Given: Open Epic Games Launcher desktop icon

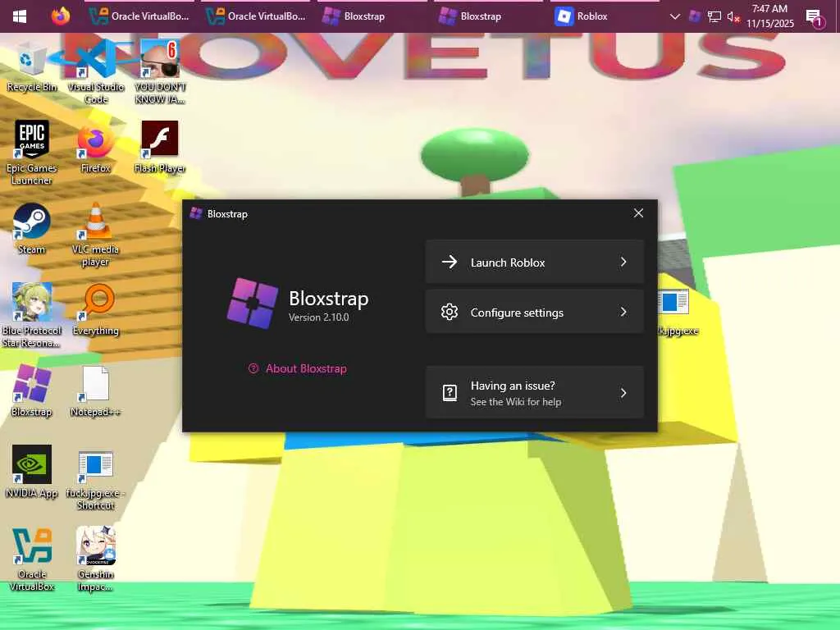Looking at the screenshot, I should [32, 153].
